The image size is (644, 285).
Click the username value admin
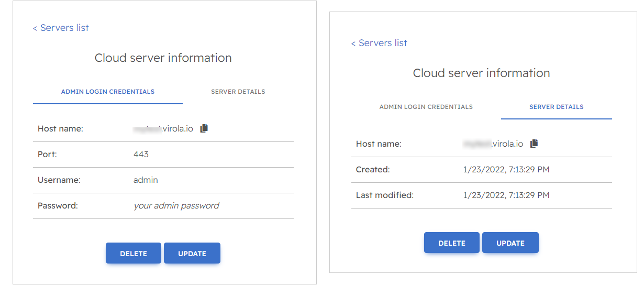[146, 180]
